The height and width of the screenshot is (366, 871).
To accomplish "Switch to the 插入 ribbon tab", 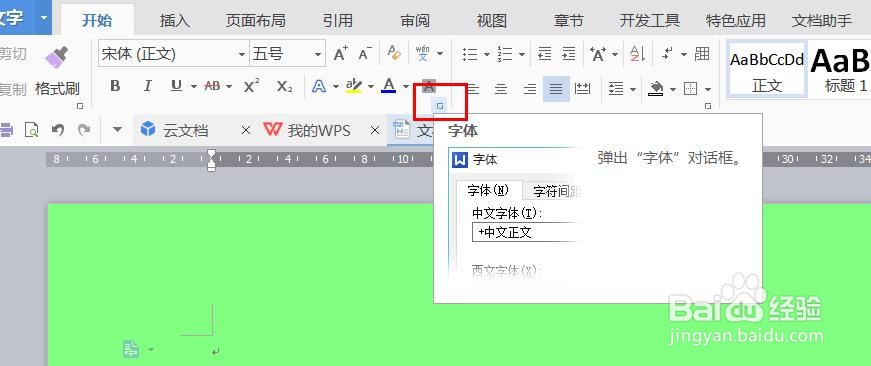I will [x=175, y=21].
